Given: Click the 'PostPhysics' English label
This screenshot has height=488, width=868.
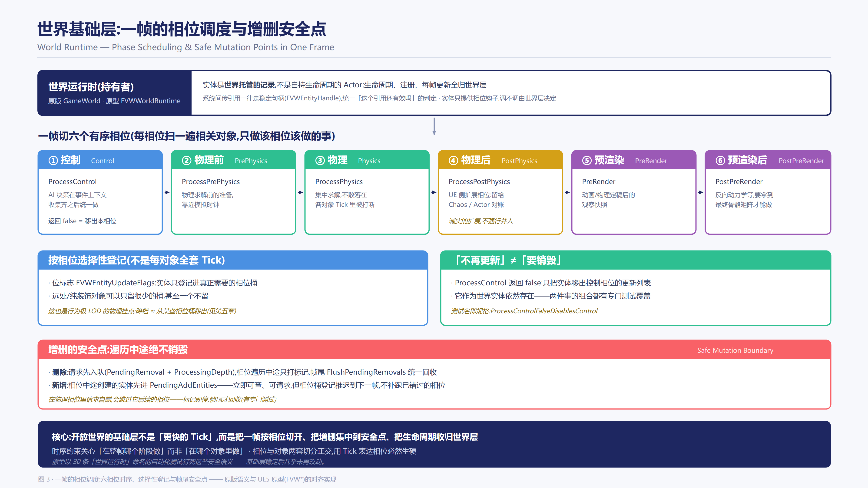Looking at the screenshot, I should [x=519, y=161].
